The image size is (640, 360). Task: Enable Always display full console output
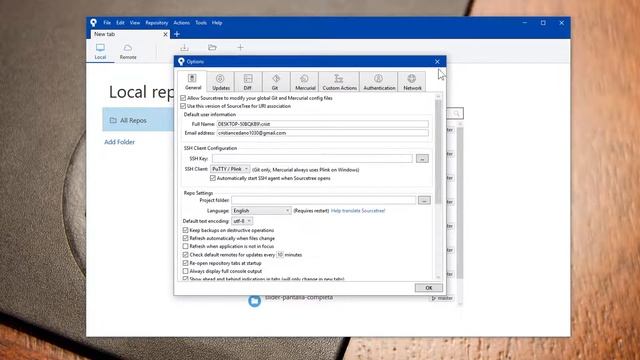[185, 271]
